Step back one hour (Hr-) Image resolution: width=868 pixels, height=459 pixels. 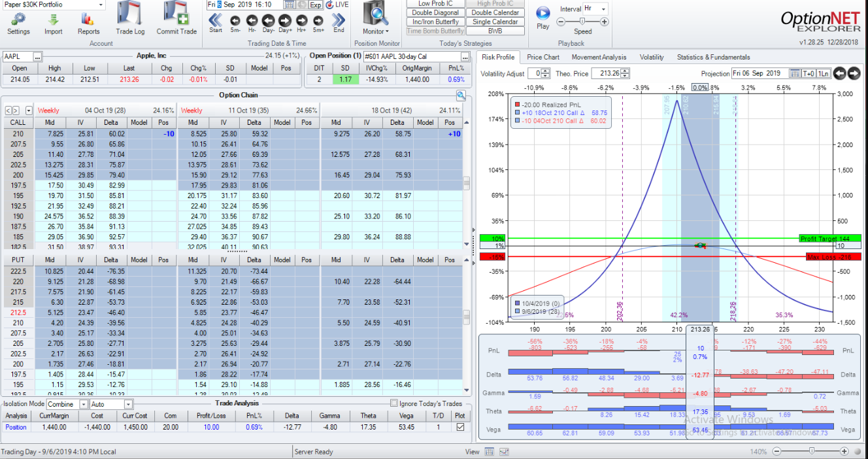pyautogui.click(x=252, y=21)
